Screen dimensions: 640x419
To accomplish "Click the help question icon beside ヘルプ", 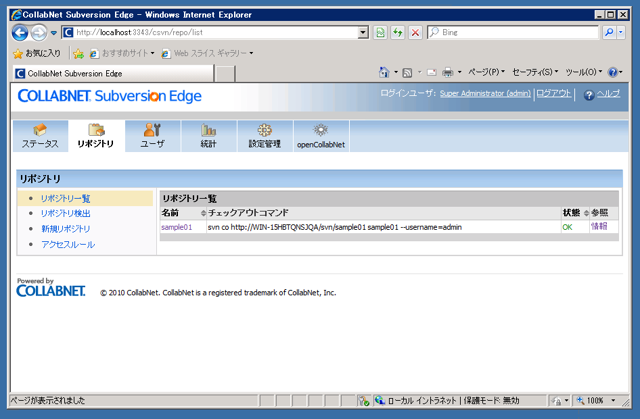I will point(589,95).
